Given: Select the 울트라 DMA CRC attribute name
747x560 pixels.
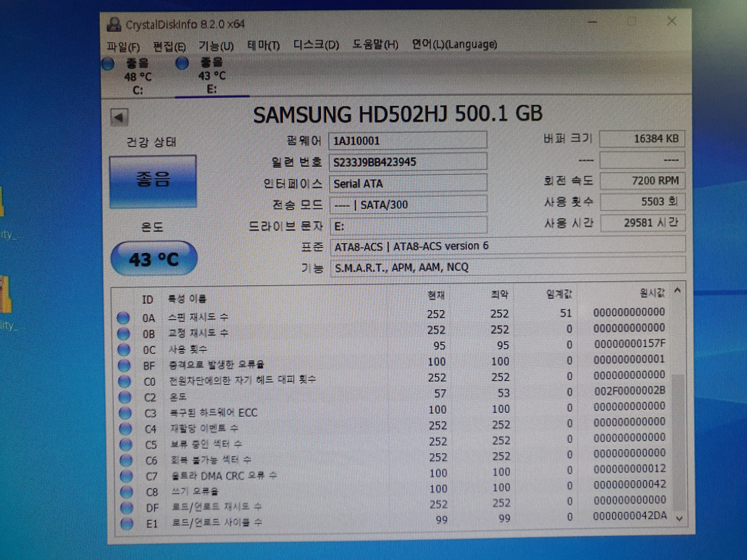Looking at the screenshot, I should pyautogui.click(x=224, y=476).
